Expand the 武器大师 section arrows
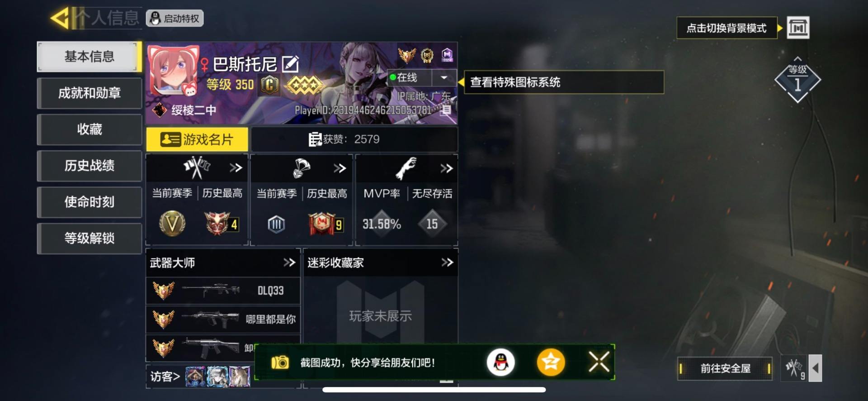 coord(289,263)
